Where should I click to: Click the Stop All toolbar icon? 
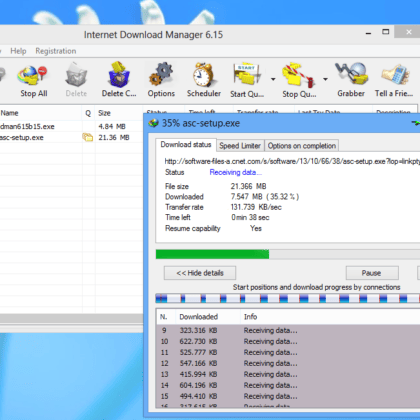32,75
